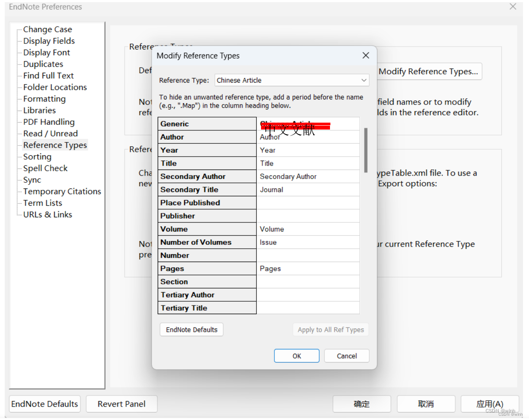
Task: Open the Sorting preferences
Action: coord(37,157)
